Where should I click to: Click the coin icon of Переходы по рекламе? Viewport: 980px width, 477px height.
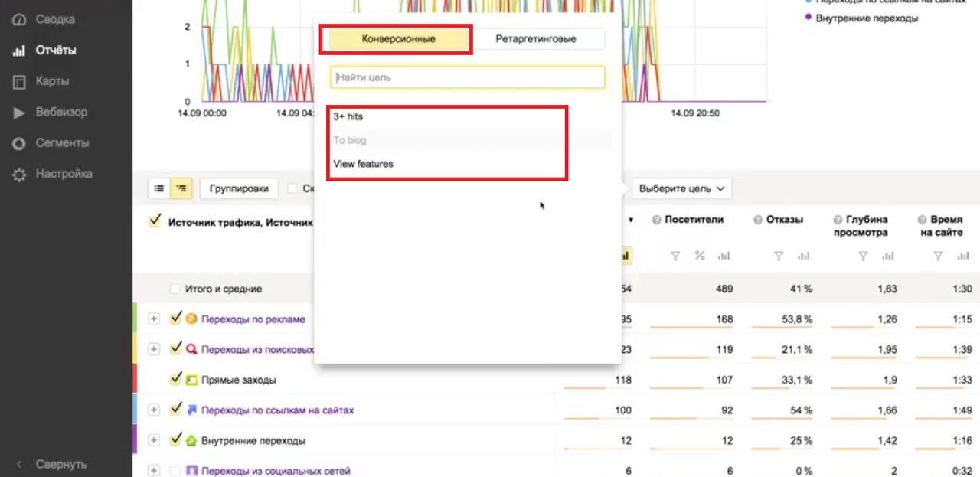(x=191, y=319)
